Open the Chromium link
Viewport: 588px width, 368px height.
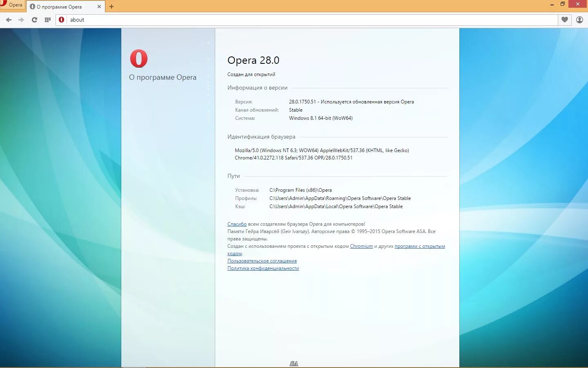tap(361, 246)
